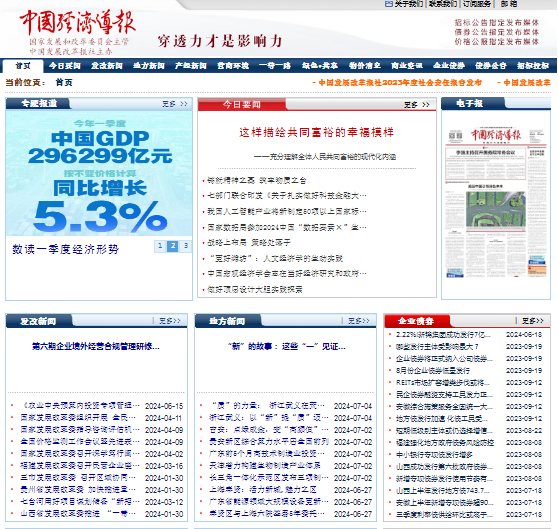The height and width of the screenshot is (529, 558).
Task: Click 更多 >> in the 专题报道 header
Action: [x=175, y=104]
